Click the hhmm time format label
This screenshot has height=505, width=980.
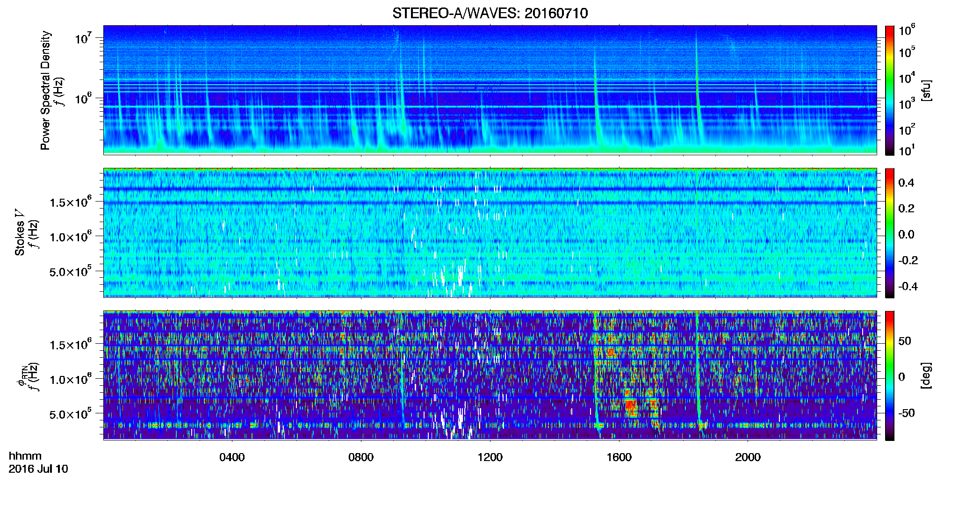[25, 456]
